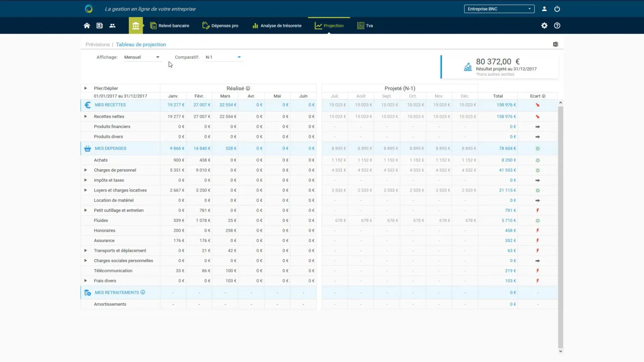Expand the Charges sociales personnelles row
The width and height of the screenshot is (644, 362).
86,261
